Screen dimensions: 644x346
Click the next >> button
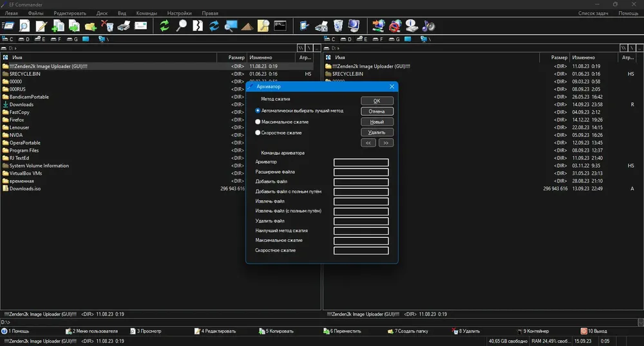(386, 143)
